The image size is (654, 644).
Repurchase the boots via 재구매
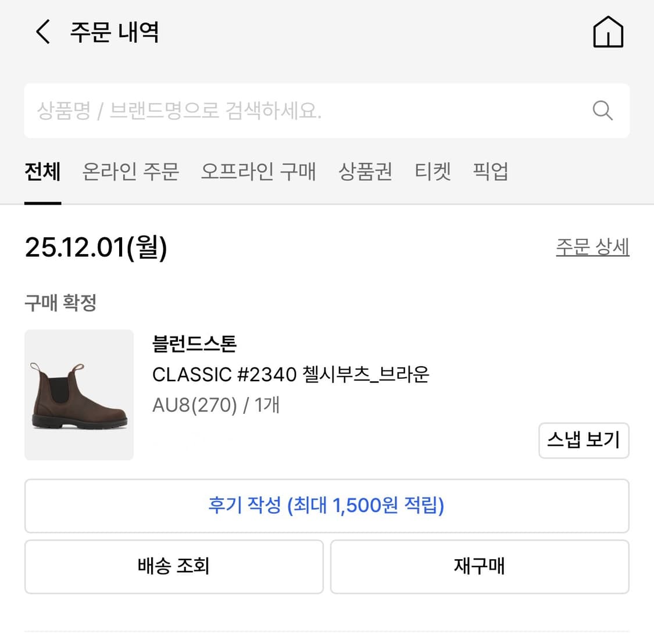click(479, 566)
